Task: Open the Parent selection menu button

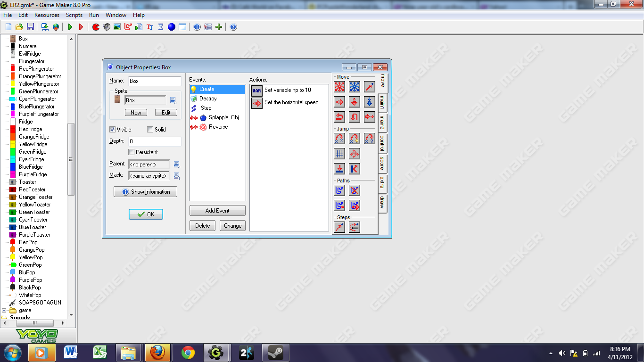Action: 177,165
